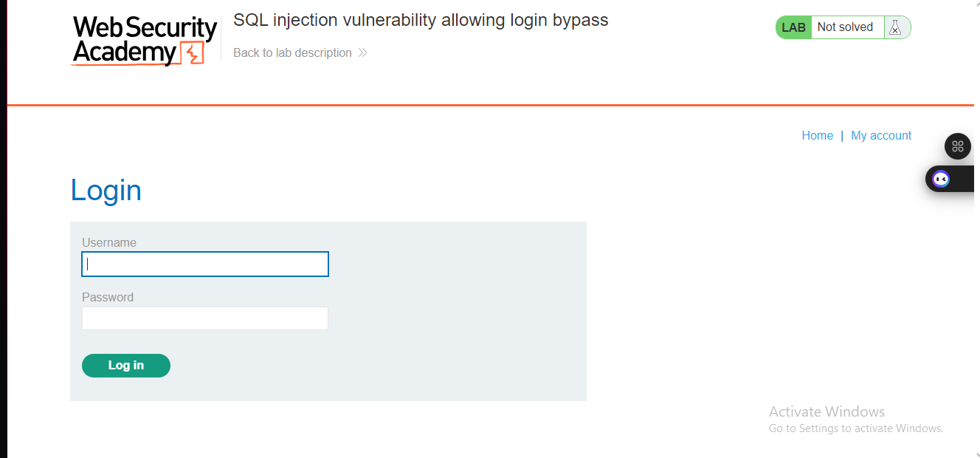This screenshot has height=458, width=980.
Task: Click the Not solved status label
Action: click(844, 27)
